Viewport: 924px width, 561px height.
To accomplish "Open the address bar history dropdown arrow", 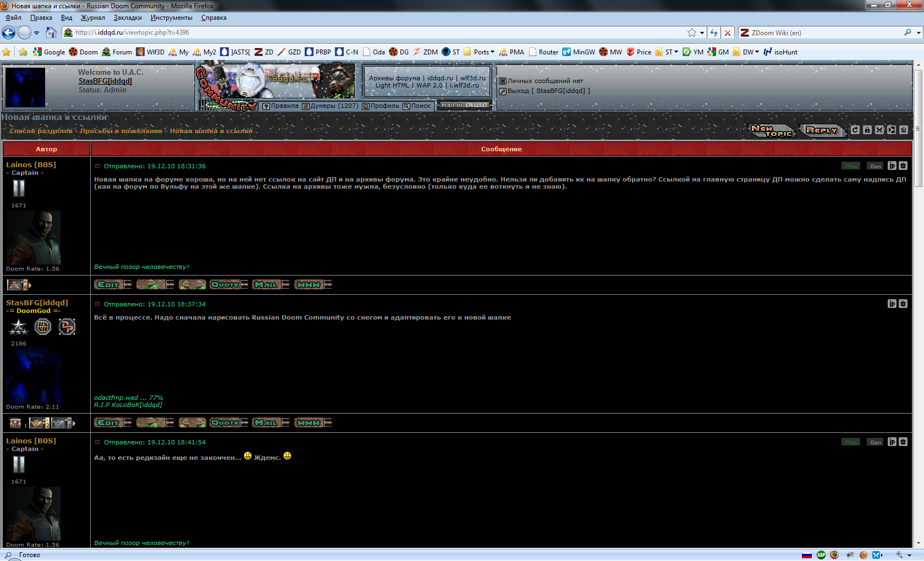I will [x=702, y=32].
